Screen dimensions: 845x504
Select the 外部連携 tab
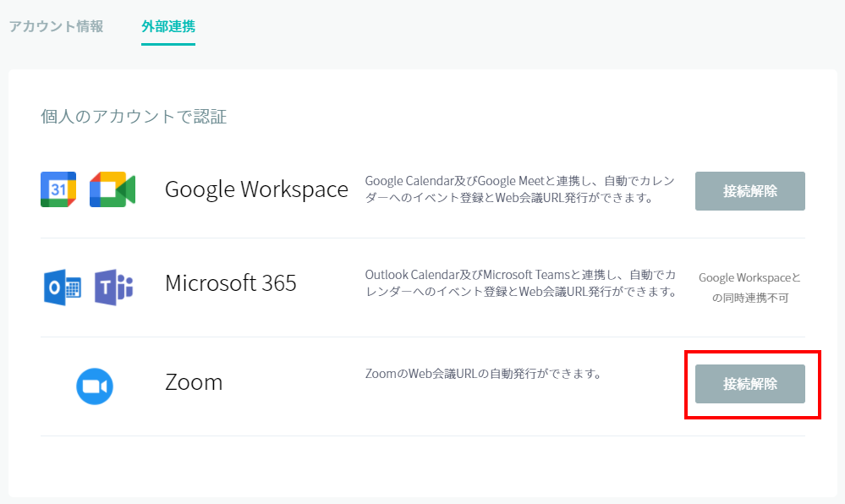coord(168,25)
